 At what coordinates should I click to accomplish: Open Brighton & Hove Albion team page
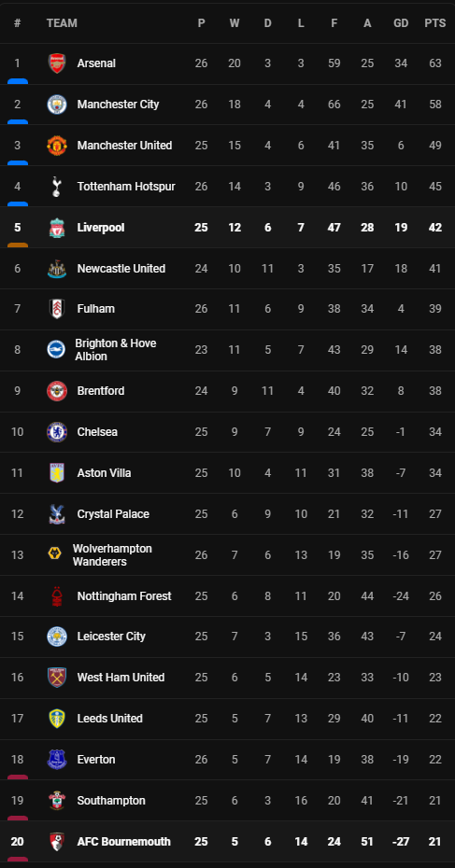[116, 350]
